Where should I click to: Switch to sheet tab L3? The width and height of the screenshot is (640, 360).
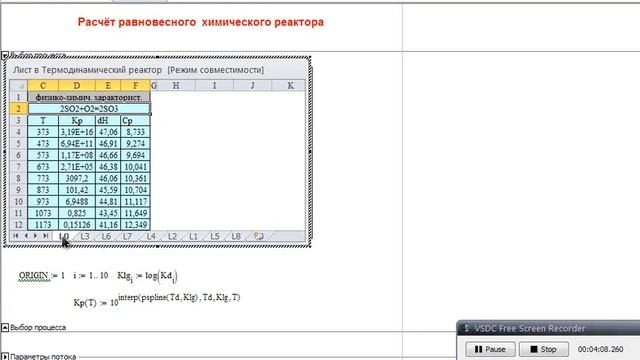click(x=85, y=236)
